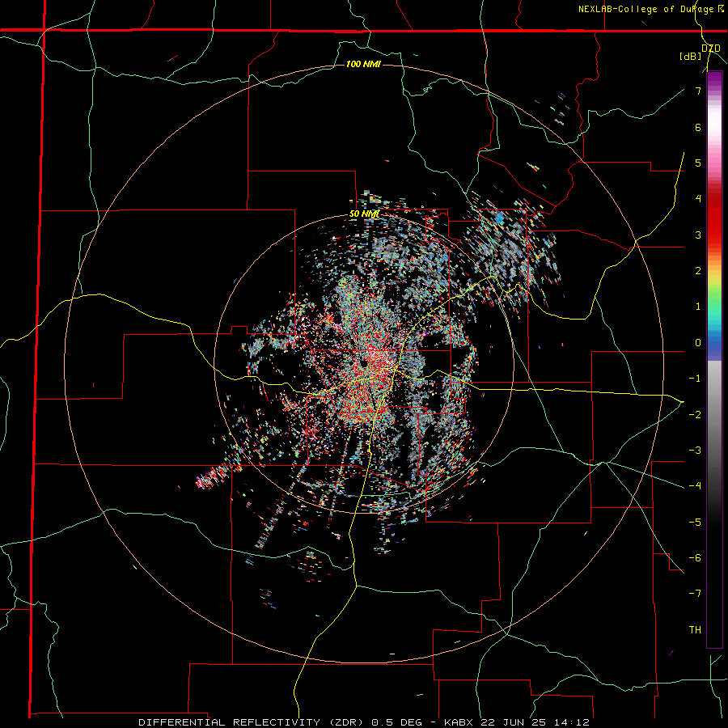
Task: Click the KABX station identifier in caption
Action: [x=459, y=722]
